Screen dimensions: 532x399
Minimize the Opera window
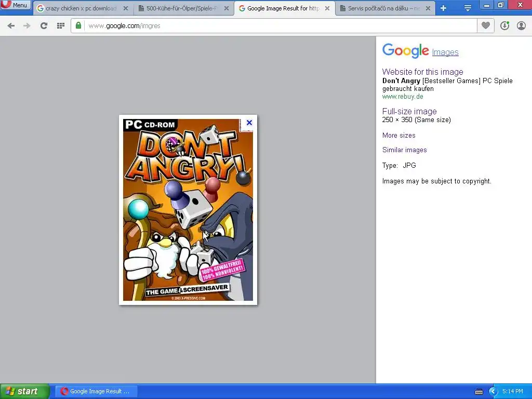[487, 5]
